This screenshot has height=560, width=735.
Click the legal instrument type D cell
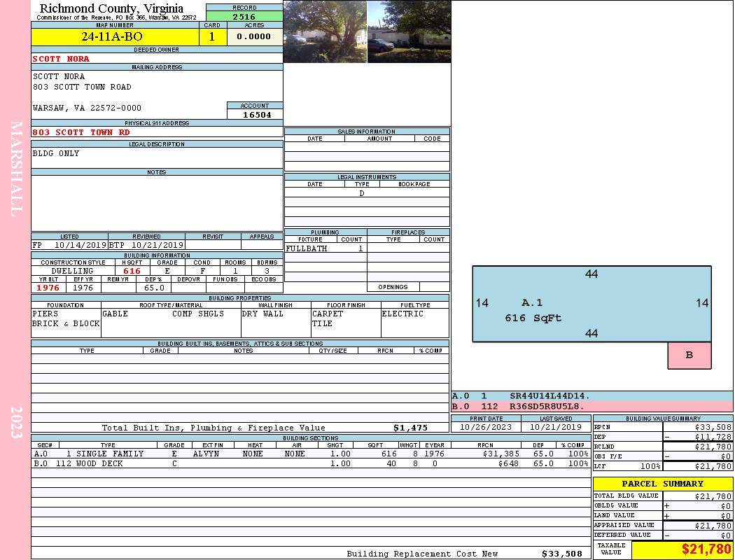coord(362,193)
